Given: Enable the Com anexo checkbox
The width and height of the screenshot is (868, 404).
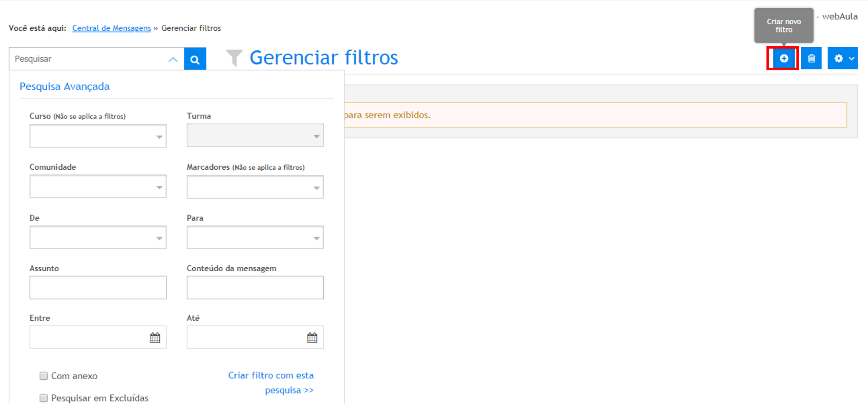Looking at the screenshot, I should [x=43, y=376].
